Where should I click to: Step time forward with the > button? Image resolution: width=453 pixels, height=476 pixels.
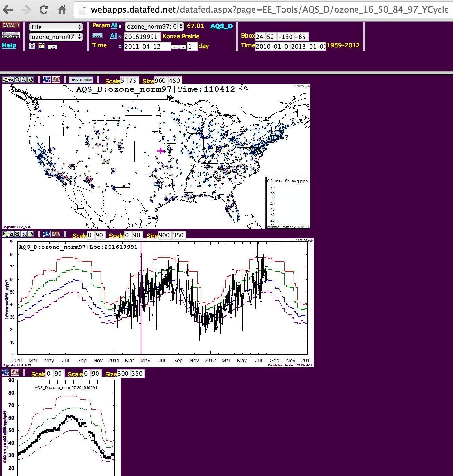[183, 47]
